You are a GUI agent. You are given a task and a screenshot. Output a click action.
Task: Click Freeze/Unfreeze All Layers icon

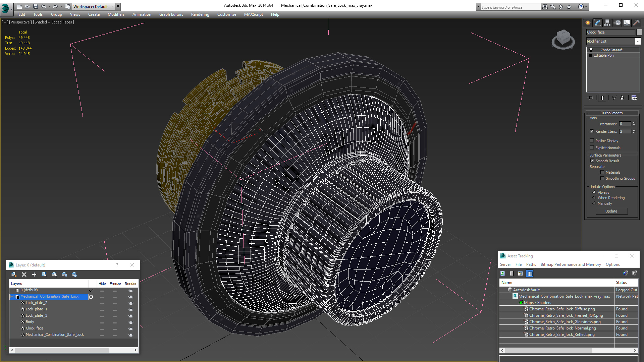click(x=74, y=275)
